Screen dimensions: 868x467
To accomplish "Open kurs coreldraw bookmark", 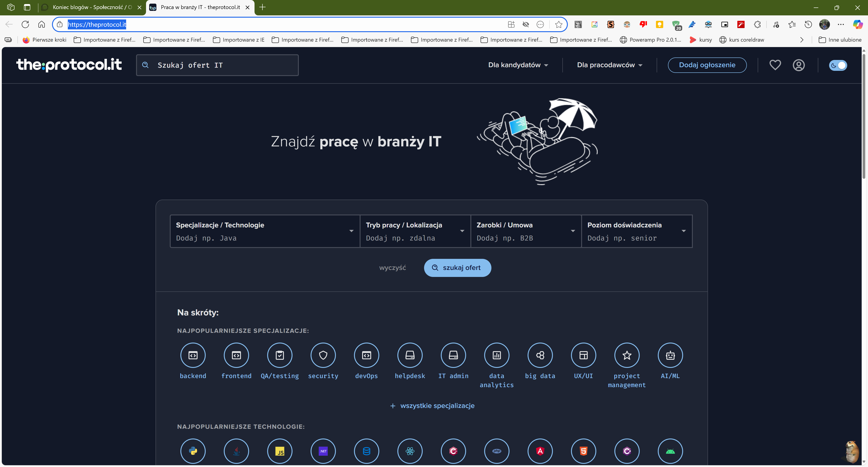I will click(x=742, y=40).
